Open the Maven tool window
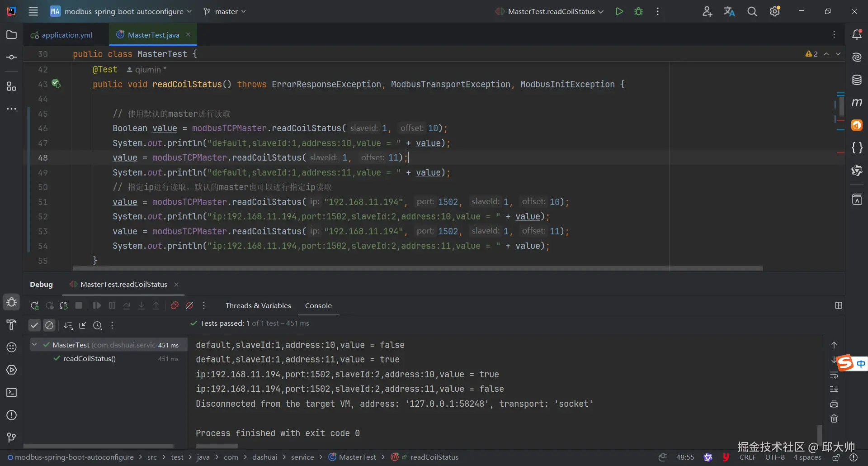Viewport: 868px width, 466px height. [x=857, y=103]
